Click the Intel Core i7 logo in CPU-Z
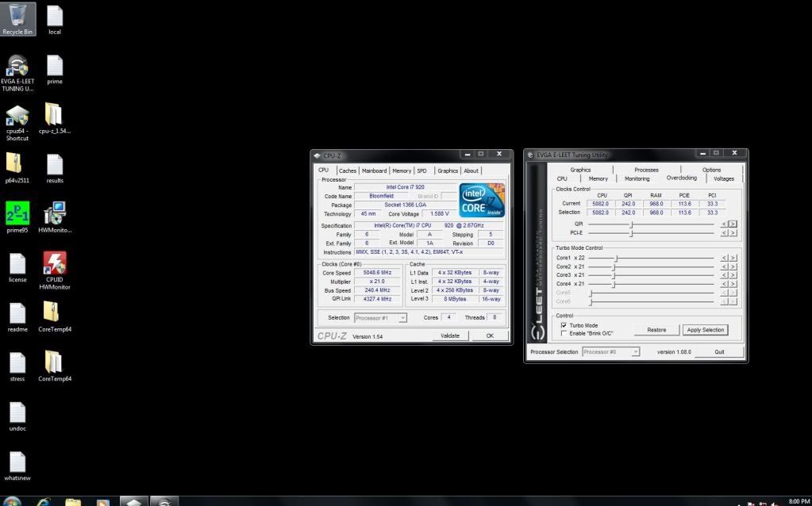Image resolution: width=812 pixels, height=506 pixels. pos(482,200)
